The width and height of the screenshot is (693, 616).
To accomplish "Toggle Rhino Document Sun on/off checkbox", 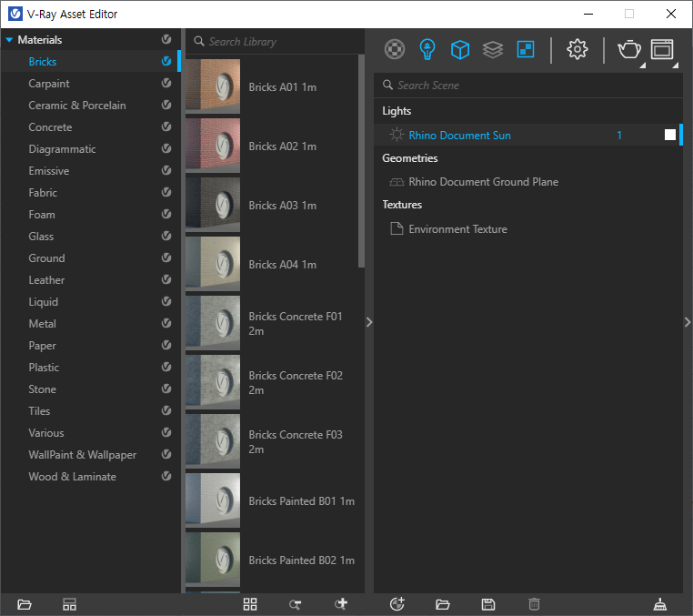I will coord(669,135).
